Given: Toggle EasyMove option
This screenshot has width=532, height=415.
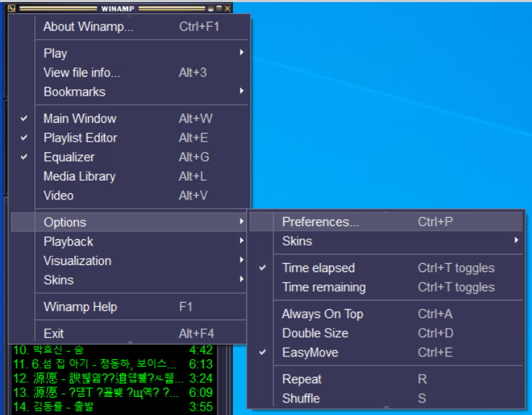Looking at the screenshot, I should tap(386, 352).
